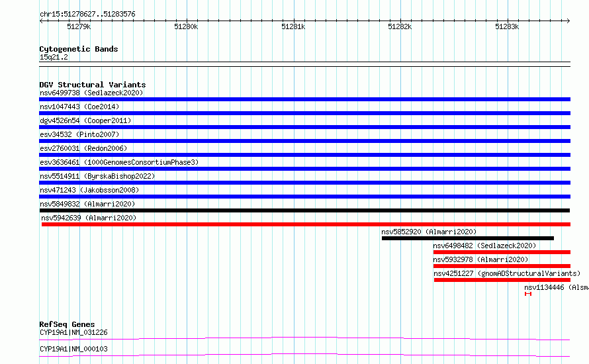Select the tiny red marker under nsv1134446
589x364 pixels.
(x=528, y=294)
